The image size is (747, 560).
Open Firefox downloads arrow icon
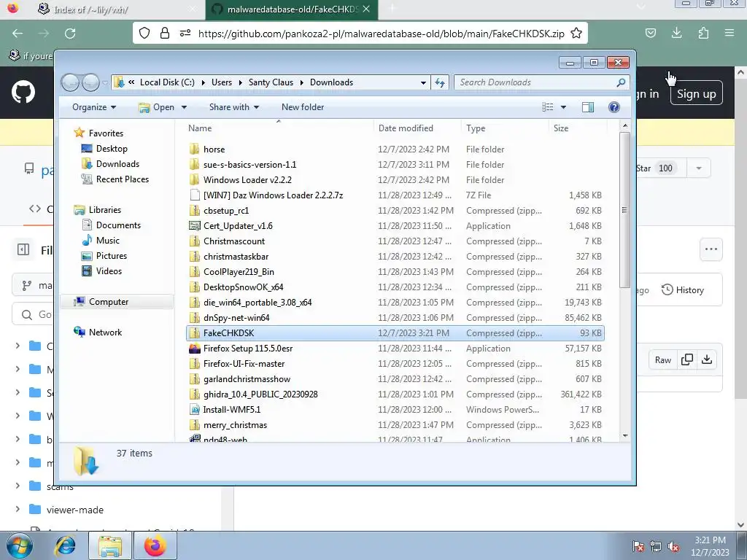tap(676, 33)
